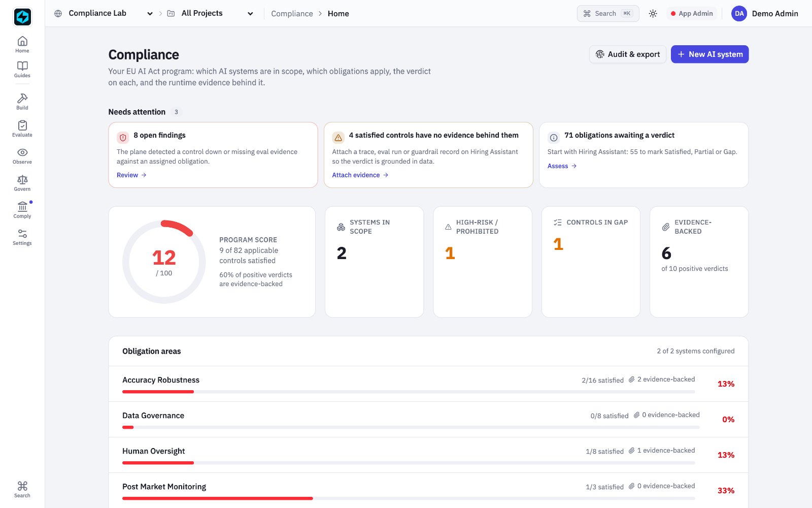Click the app logo icon in sidebar
The image size is (812, 508).
(x=22, y=17)
